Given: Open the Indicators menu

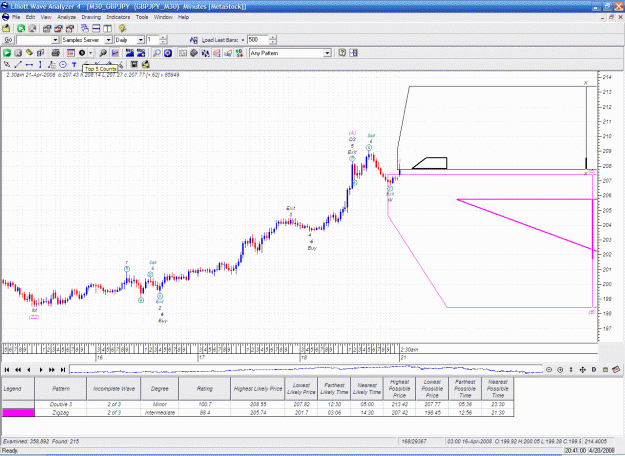Looking at the screenshot, I should pyautogui.click(x=118, y=17).
